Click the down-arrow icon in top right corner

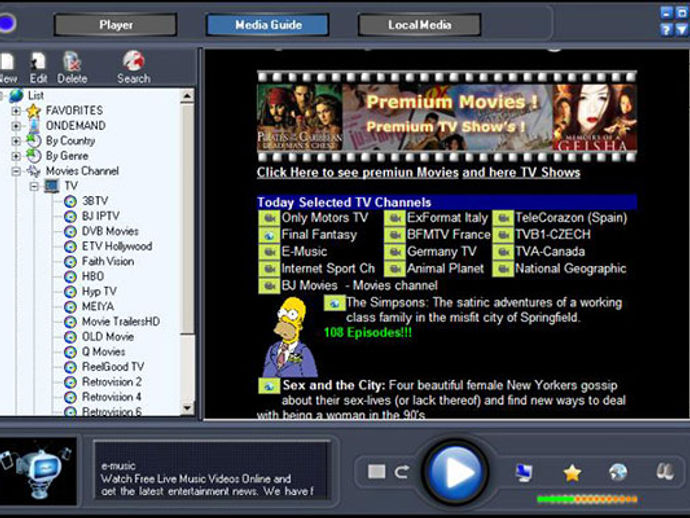click(681, 29)
